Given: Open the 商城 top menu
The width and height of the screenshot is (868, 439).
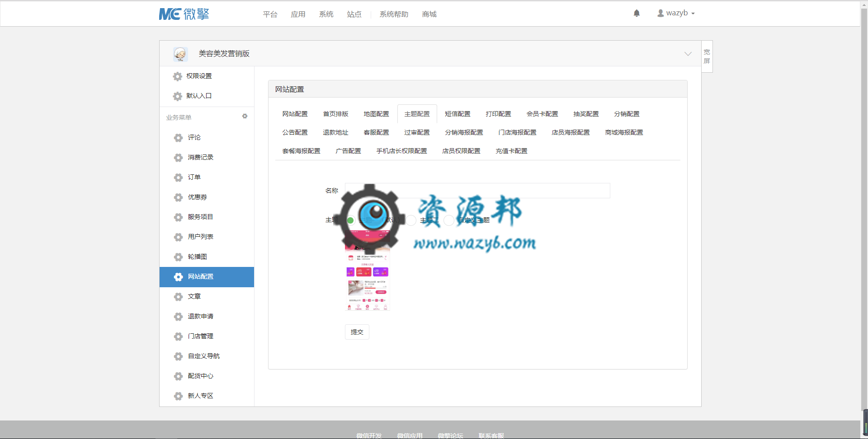Looking at the screenshot, I should click(429, 14).
